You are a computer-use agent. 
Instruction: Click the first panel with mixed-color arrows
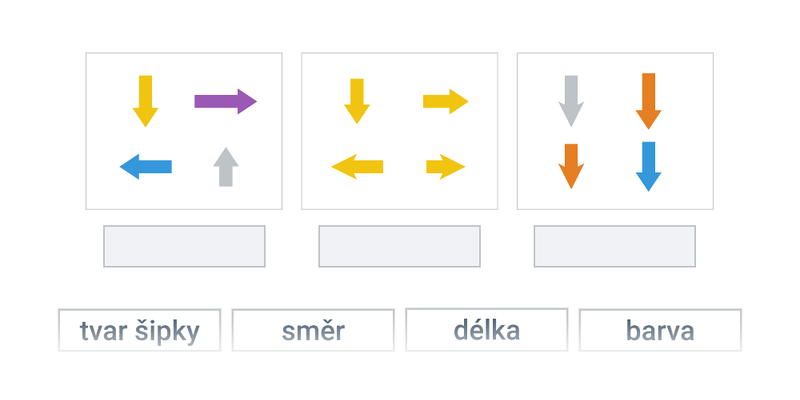[x=184, y=131]
